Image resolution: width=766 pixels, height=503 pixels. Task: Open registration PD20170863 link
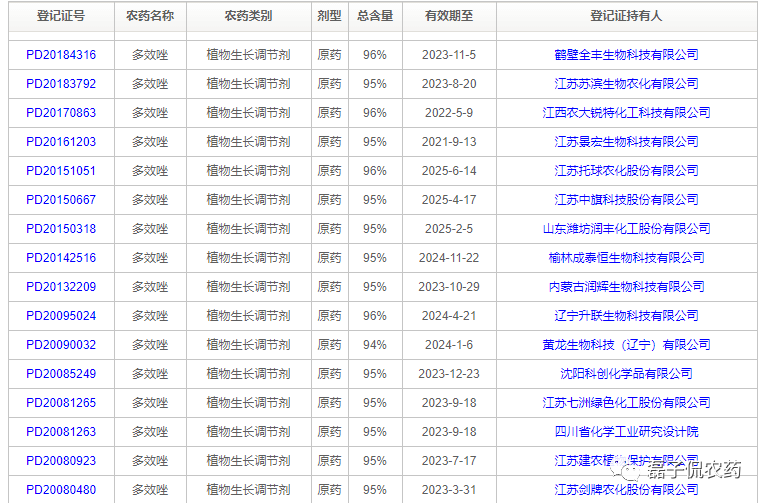61,113
